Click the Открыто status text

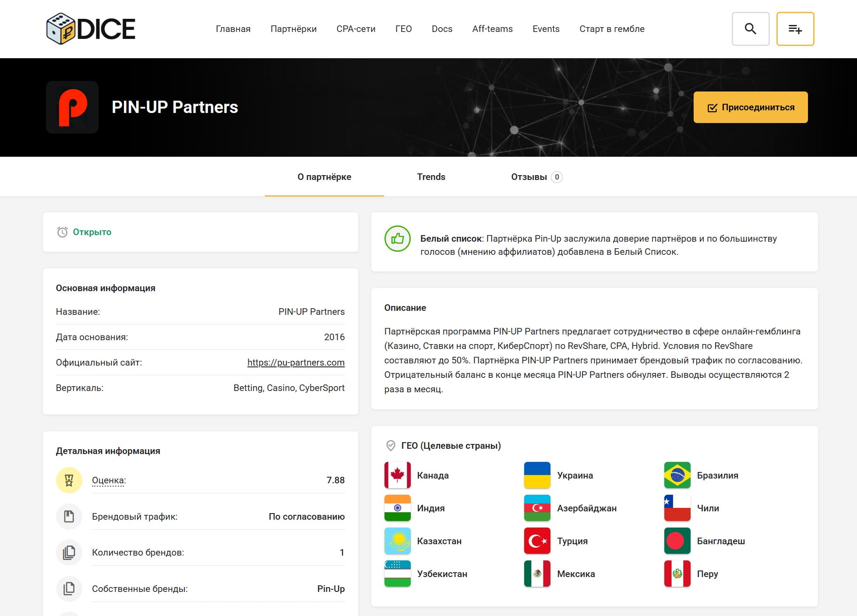point(92,232)
